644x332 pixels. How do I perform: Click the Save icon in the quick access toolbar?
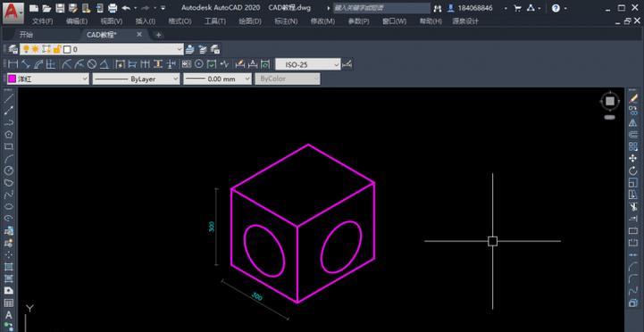point(60,8)
